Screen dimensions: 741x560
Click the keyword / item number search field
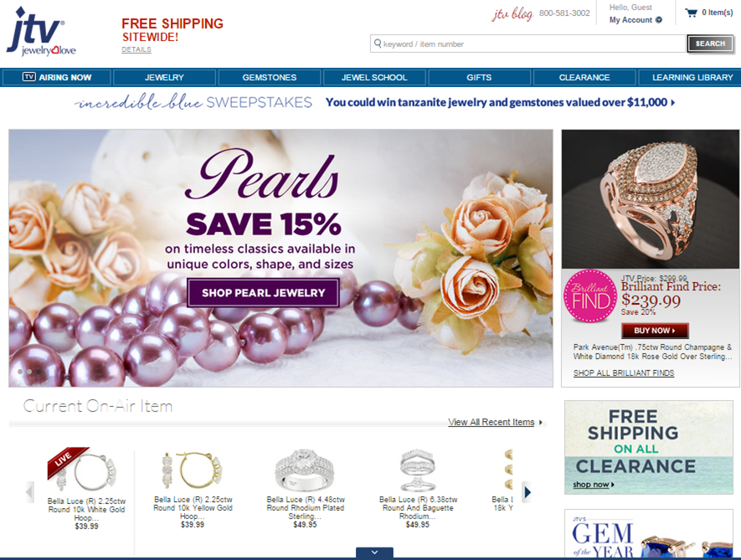[x=527, y=44]
